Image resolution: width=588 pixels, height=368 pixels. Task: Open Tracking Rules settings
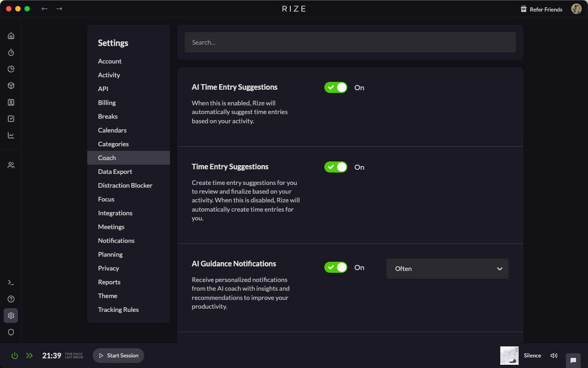pyautogui.click(x=129, y=310)
